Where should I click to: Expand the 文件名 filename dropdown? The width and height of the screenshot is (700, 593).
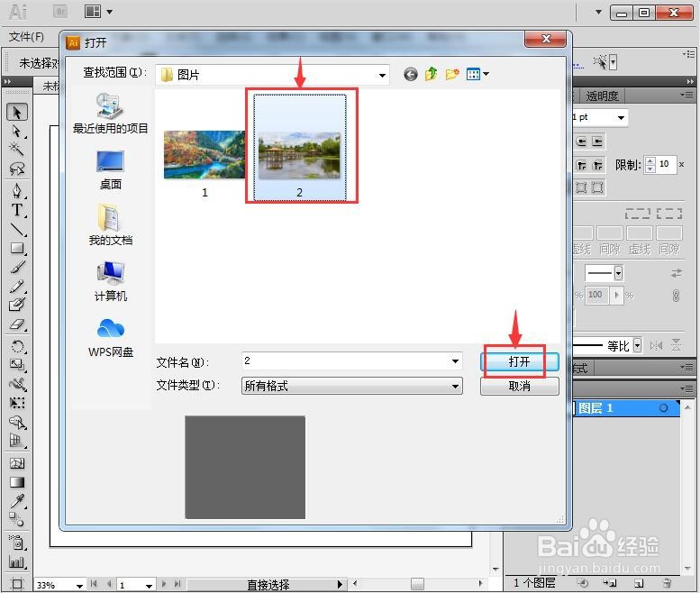coord(455,361)
